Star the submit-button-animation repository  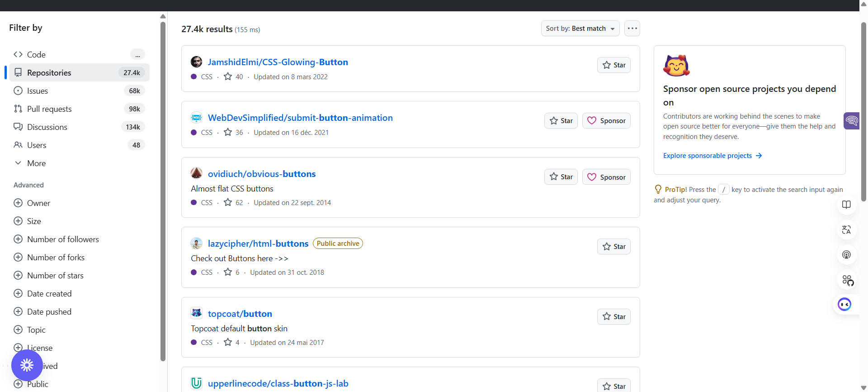point(561,121)
